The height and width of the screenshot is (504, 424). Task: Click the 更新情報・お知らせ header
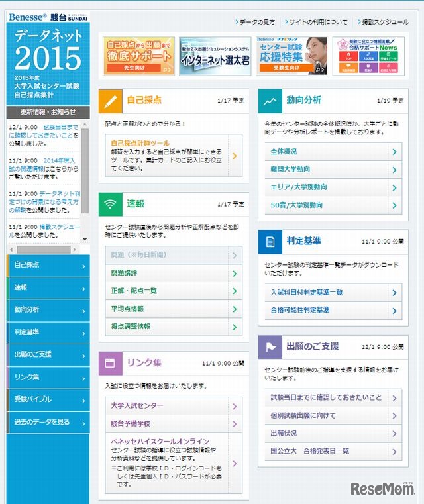coord(48,112)
